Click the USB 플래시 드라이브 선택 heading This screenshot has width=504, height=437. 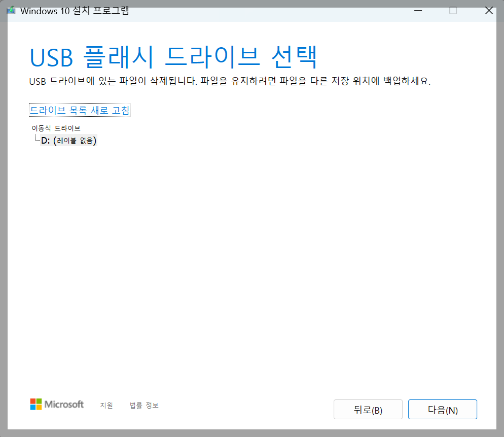coord(173,57)
